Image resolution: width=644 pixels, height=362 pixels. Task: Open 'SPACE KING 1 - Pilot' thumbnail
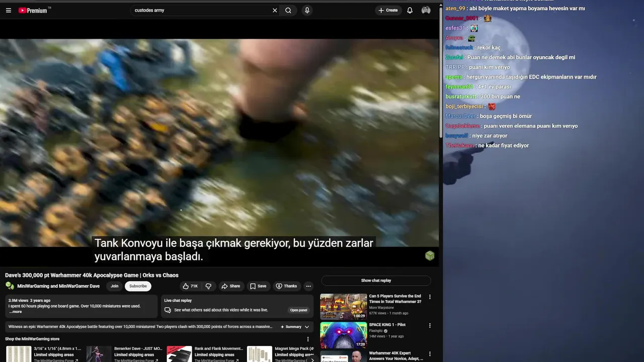(344, 335)
